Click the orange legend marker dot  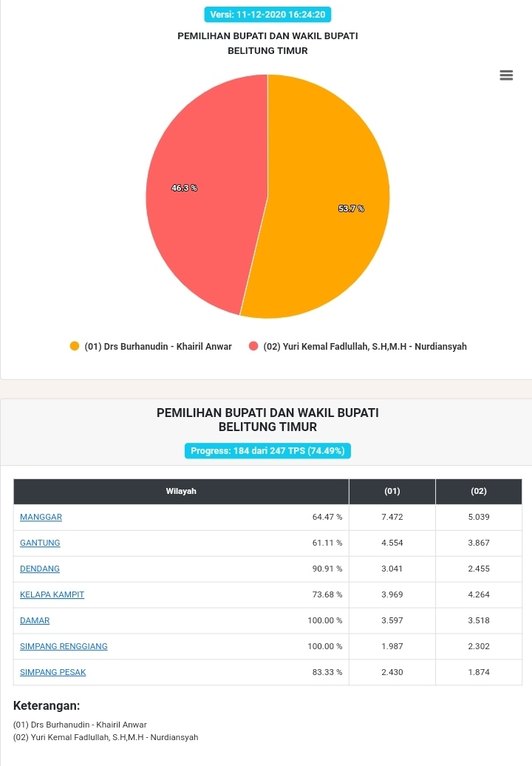coord(75,346)
